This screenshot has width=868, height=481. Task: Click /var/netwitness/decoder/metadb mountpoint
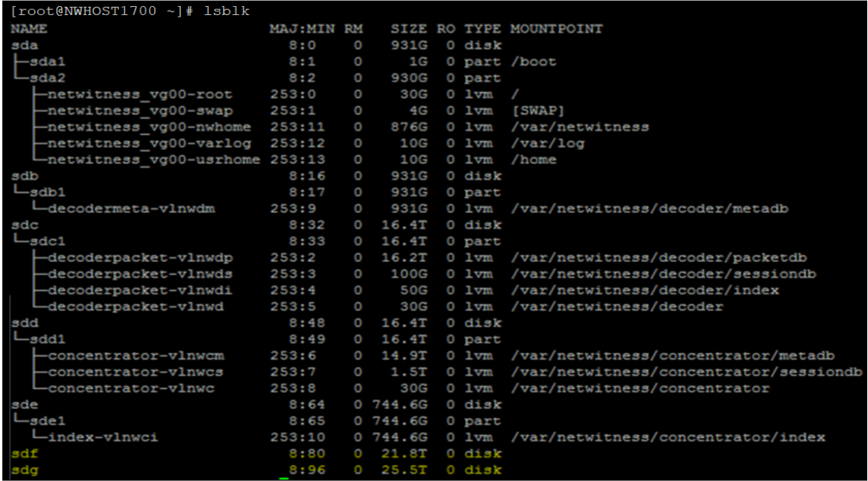pos(649,208)
